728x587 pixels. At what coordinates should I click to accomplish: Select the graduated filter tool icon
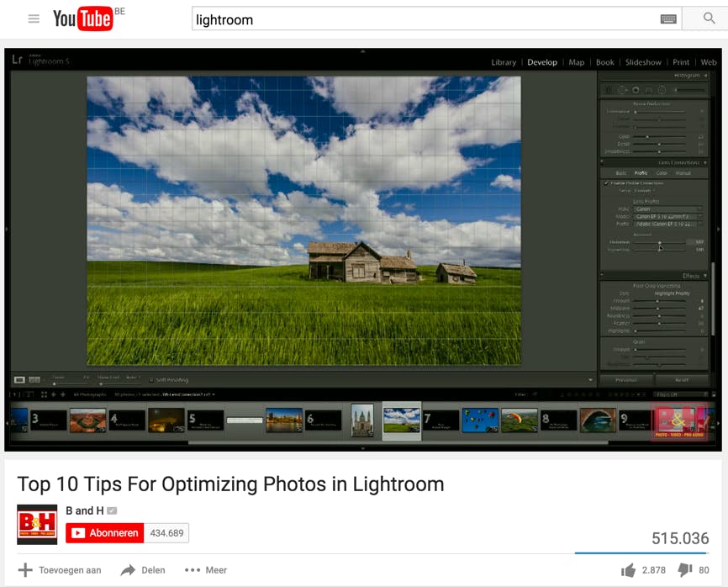(649, 90)
